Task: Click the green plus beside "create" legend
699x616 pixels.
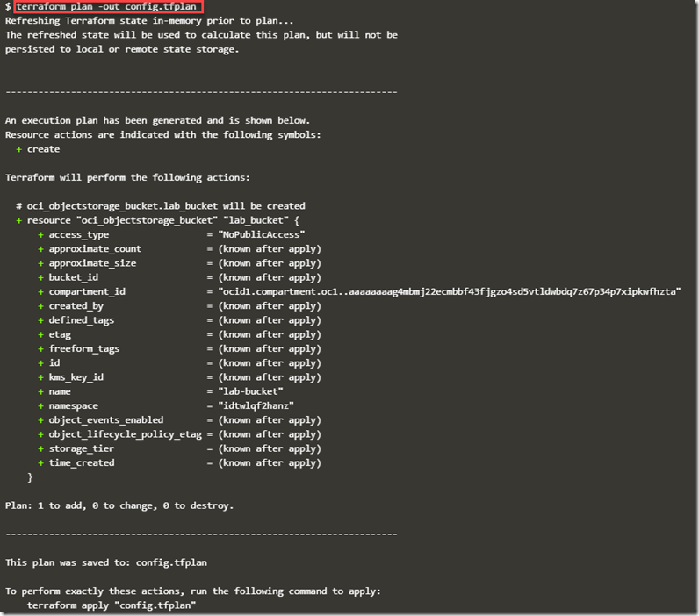Action: (x=19, y=149)
